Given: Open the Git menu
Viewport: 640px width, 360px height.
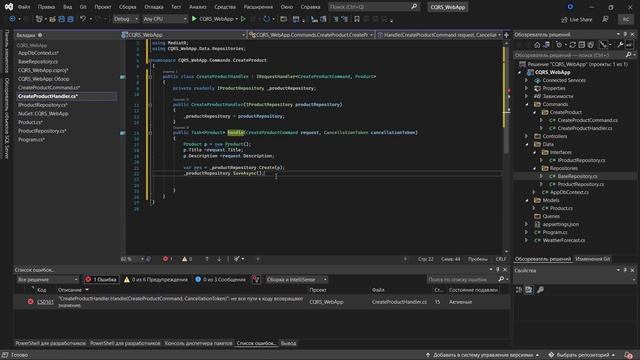Looking at the screenshot, I should (83, 7).
